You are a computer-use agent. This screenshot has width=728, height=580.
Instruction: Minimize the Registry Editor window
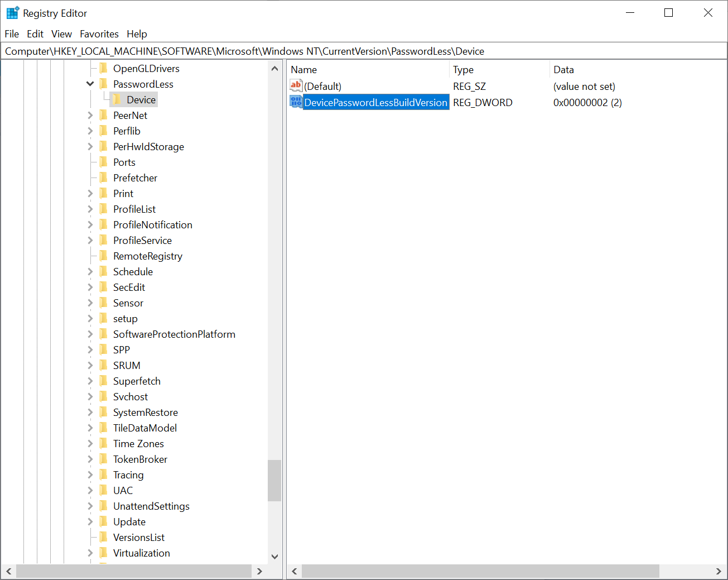(x=630, y=13)
